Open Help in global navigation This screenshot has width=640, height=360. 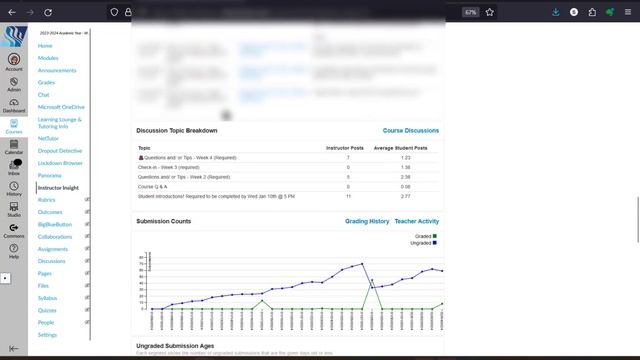14,251
